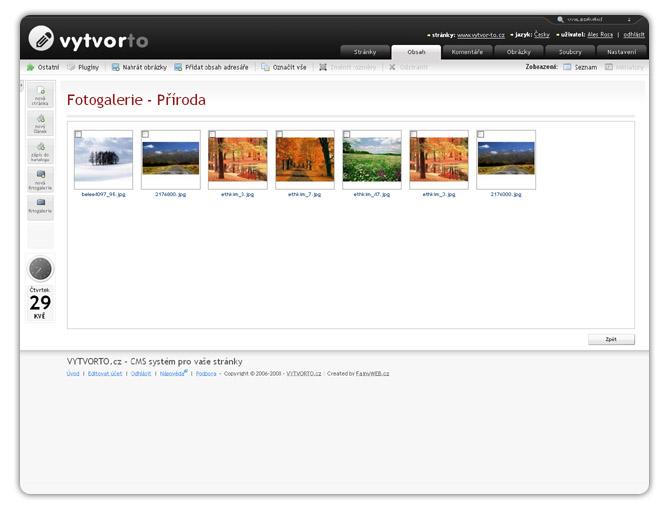Switch view to Seznam list icon
Screen dimensions: 670x508
click(567, 67)
